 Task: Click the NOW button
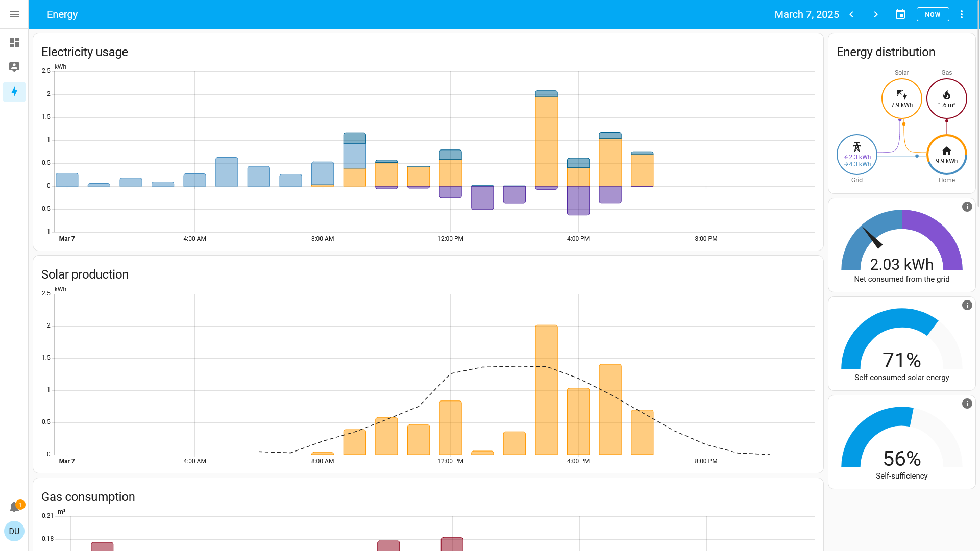[933, 14]
